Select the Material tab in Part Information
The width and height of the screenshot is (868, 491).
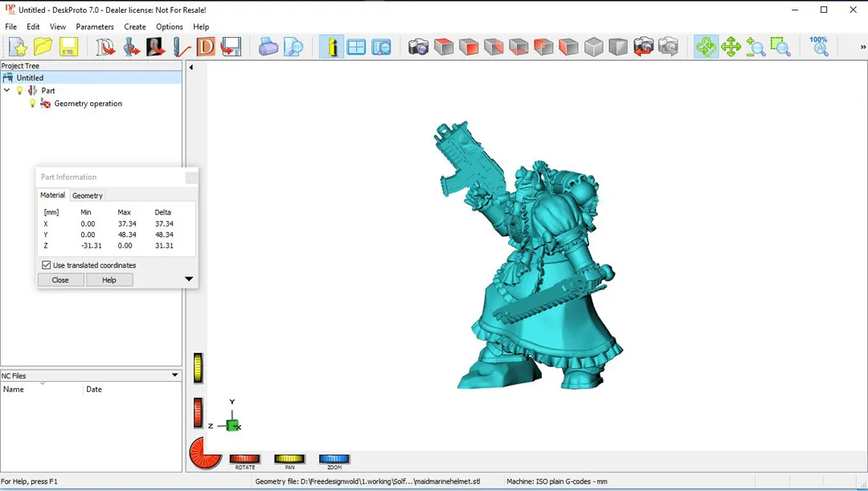click(x=52, y=194)
